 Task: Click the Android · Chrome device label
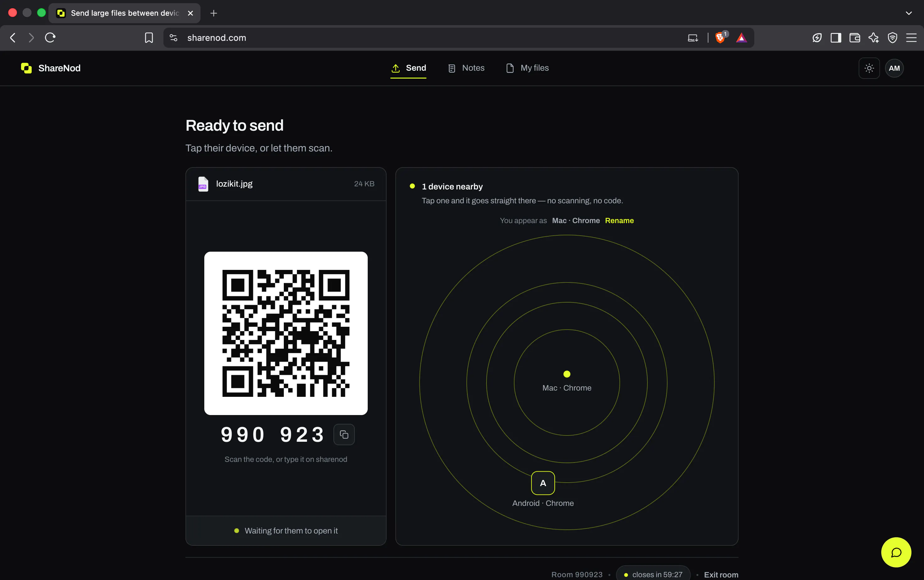click(x=543, y=503)
